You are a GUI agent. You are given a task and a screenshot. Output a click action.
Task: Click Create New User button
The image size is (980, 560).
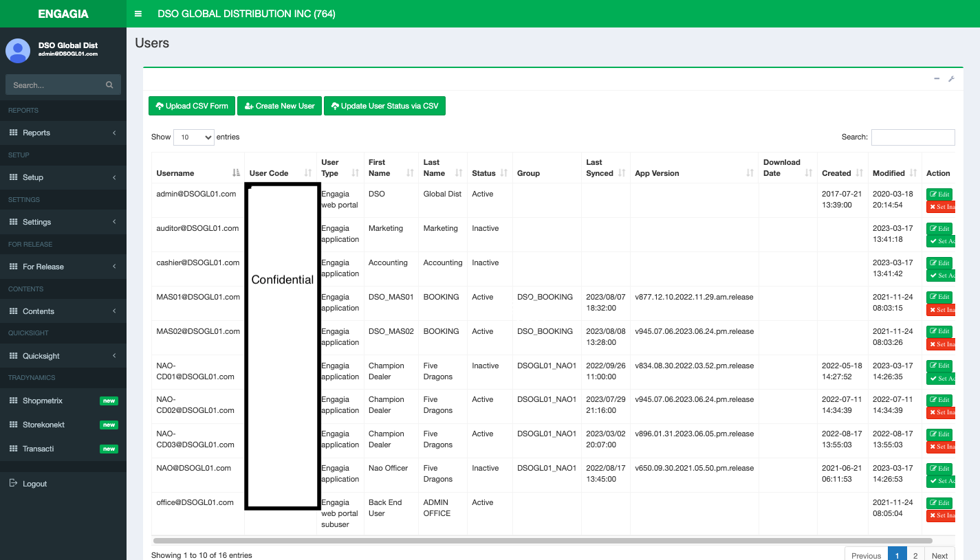point(279,106)
